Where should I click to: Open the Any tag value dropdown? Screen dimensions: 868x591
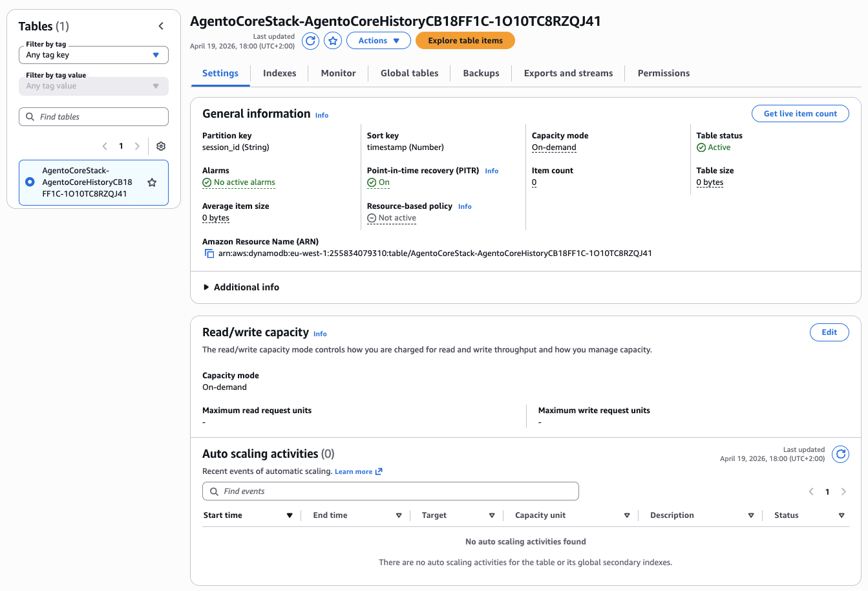(94, 86)
